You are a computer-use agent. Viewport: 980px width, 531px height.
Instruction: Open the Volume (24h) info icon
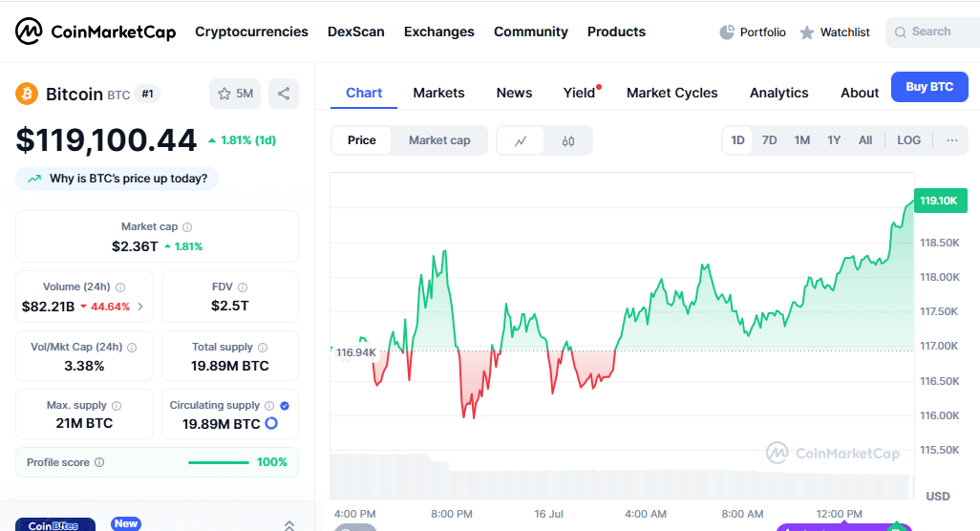coord(120,287)
